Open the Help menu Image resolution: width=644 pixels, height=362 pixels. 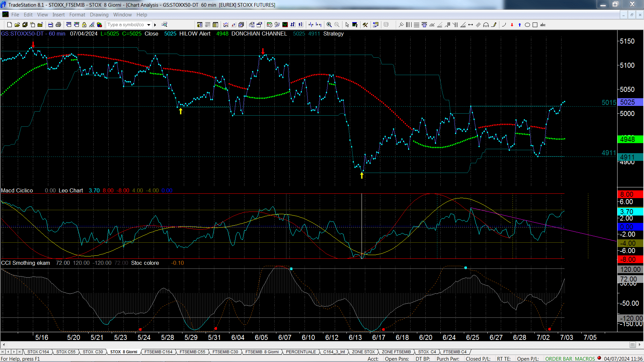point(142,15)
